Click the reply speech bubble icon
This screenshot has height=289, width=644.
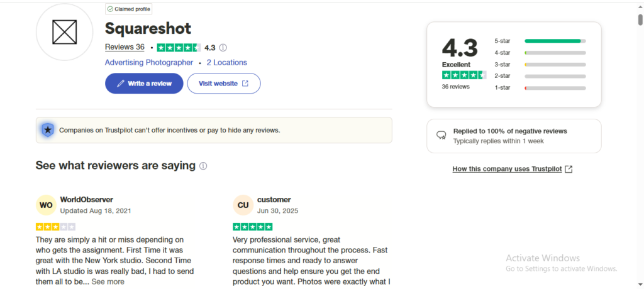tap(441, 136)
